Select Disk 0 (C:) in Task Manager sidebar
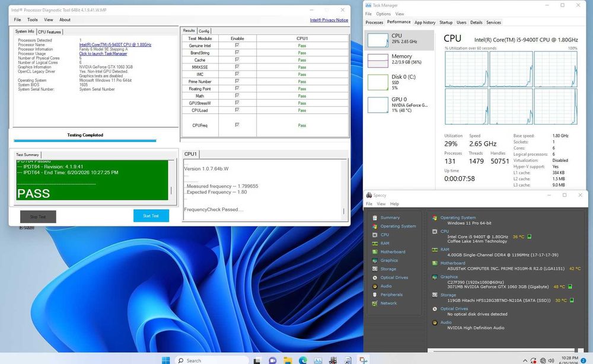The width and height of the screenshot is (593, 364). pos(399,82)
